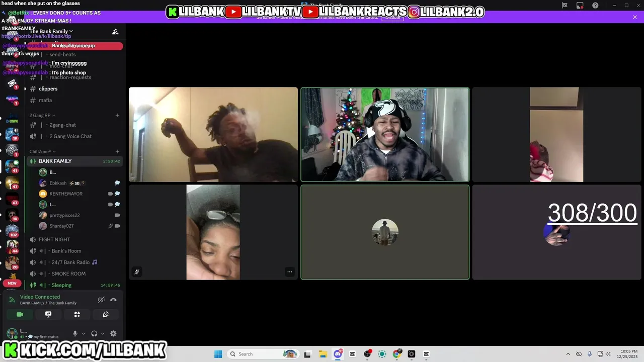
Task: Add a channel to 2 Gang RP
Action: tap(117, 115)
